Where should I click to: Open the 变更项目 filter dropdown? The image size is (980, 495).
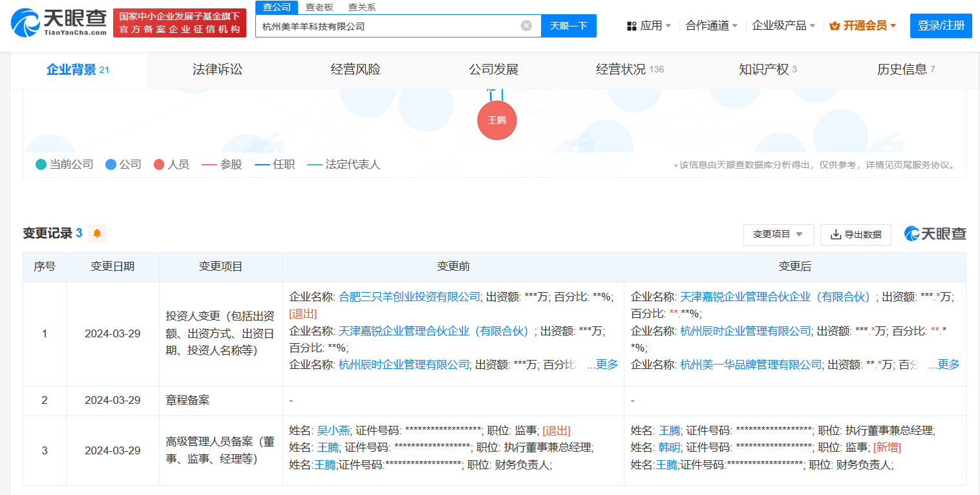778,235
